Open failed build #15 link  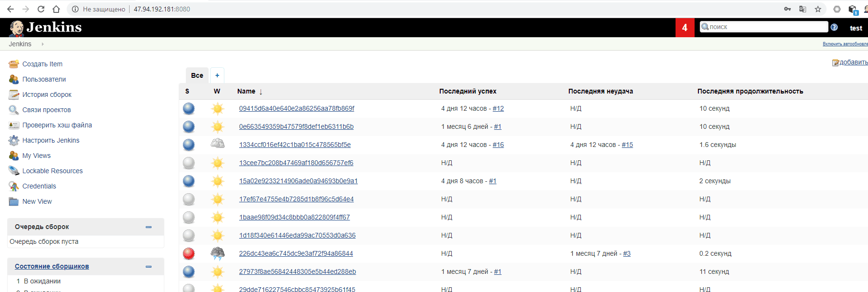(x=627, y=145)
